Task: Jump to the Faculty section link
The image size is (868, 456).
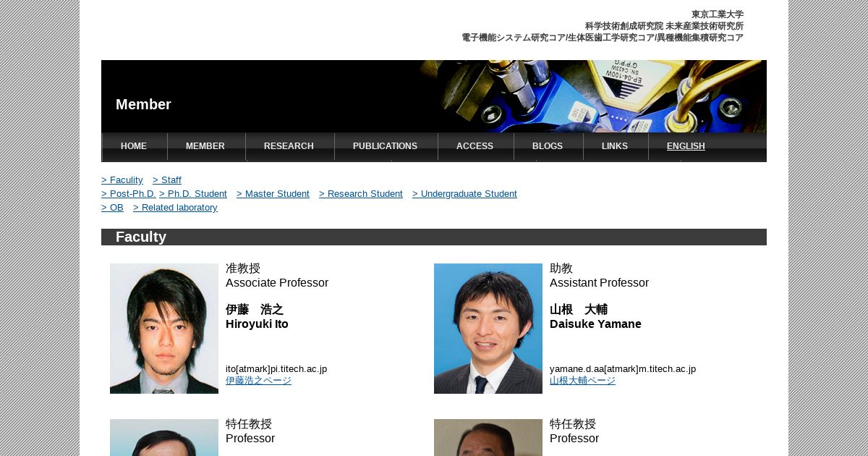Action: point(122,180)
